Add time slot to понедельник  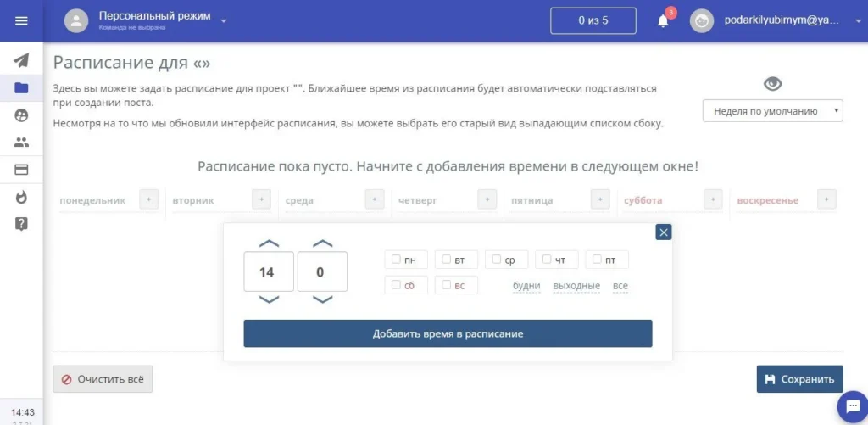(x=149, y=199)
